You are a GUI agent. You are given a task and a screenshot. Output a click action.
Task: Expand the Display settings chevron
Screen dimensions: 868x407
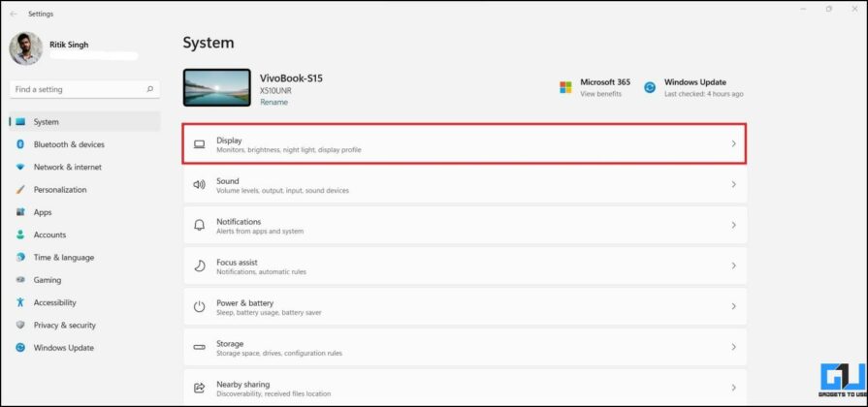coord(733,143)
